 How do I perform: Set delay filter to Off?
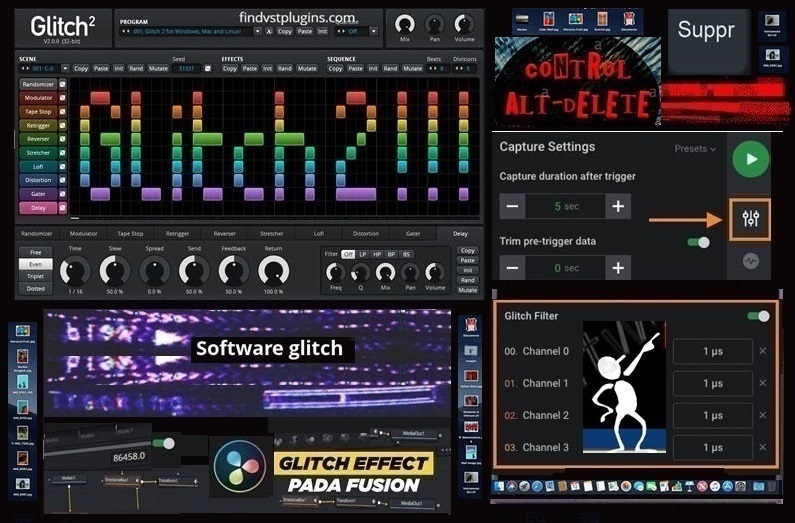click(348, 254)
